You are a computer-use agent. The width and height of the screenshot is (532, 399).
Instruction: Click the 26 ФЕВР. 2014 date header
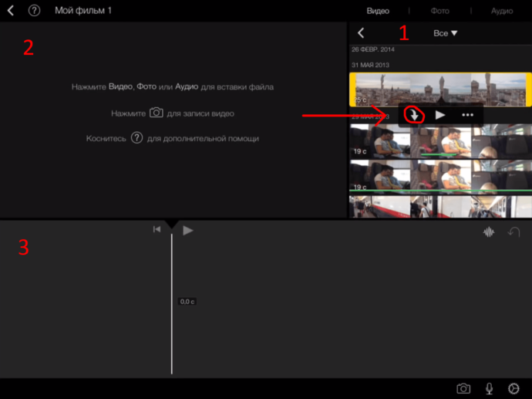coord(373,49)
